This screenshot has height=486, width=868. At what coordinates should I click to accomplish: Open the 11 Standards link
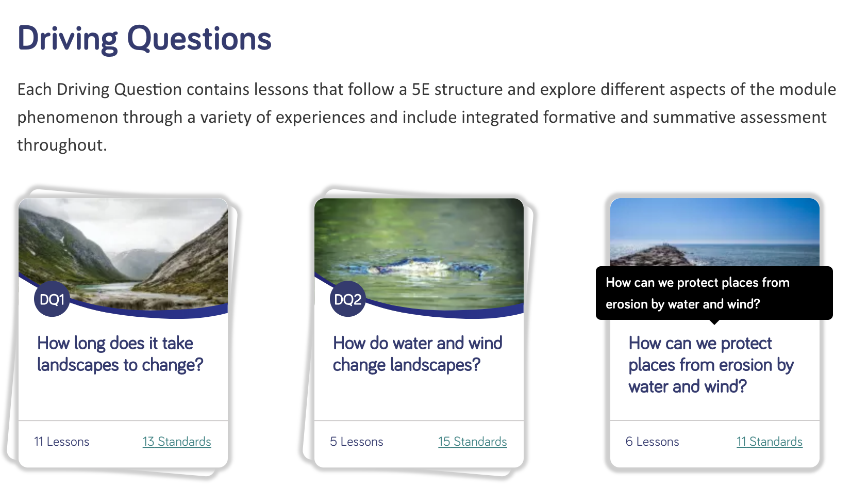(x=770, y=442)
